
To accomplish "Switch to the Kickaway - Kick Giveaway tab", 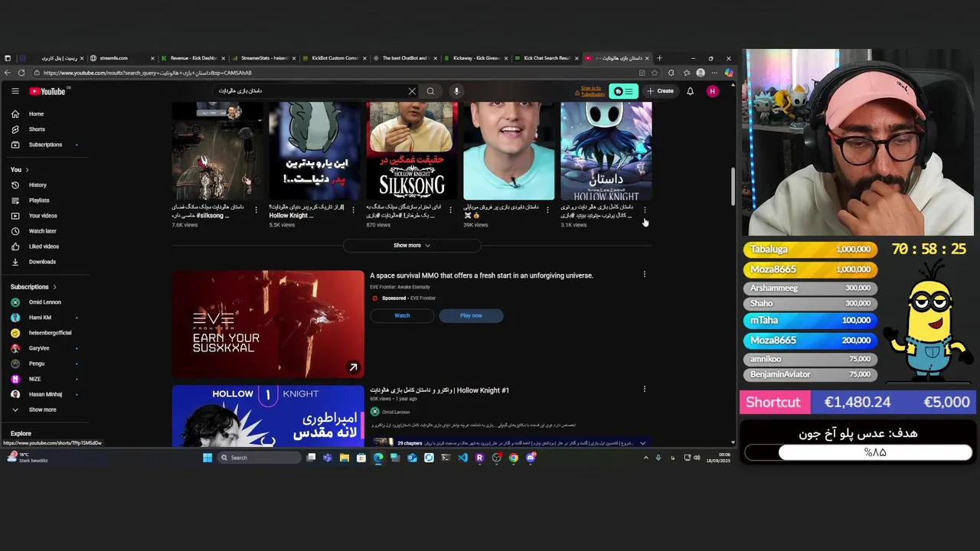I will coord(475,58).
